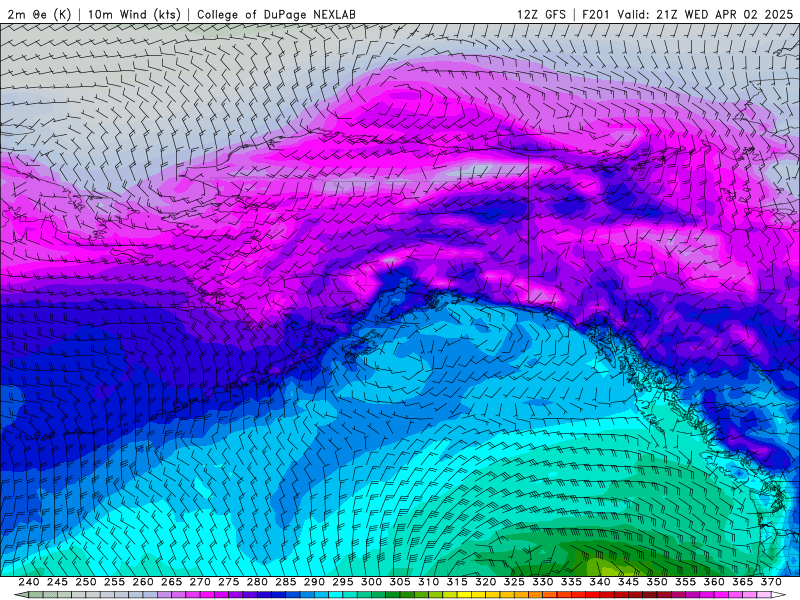Select the 370 value on the legend
This screenshot has height=600, width=800.
point(771,582)
